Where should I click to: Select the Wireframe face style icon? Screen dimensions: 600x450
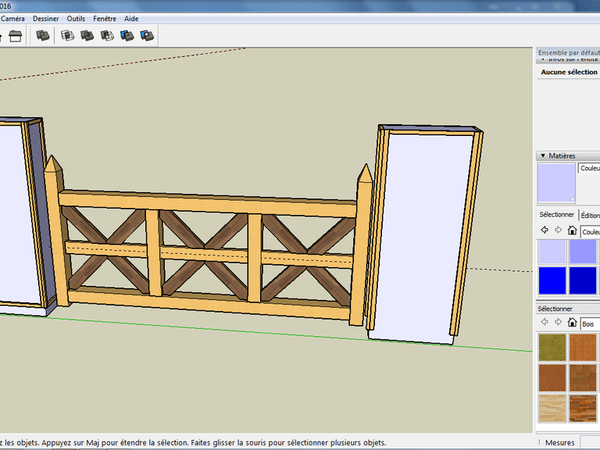(68, 36)
